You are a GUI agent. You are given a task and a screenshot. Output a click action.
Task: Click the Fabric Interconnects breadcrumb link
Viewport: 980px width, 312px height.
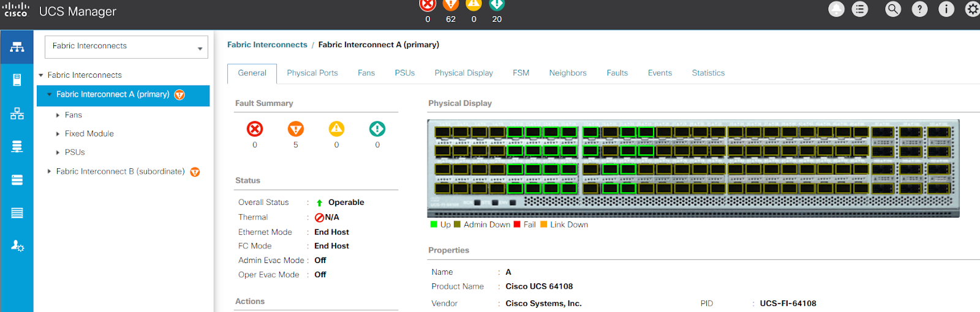click(267, 45)
